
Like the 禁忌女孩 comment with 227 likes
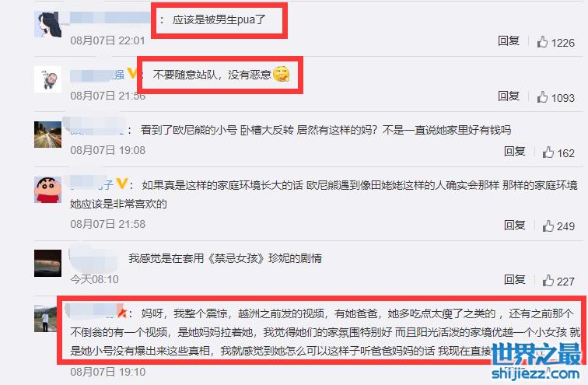click(x=548, y=281)
